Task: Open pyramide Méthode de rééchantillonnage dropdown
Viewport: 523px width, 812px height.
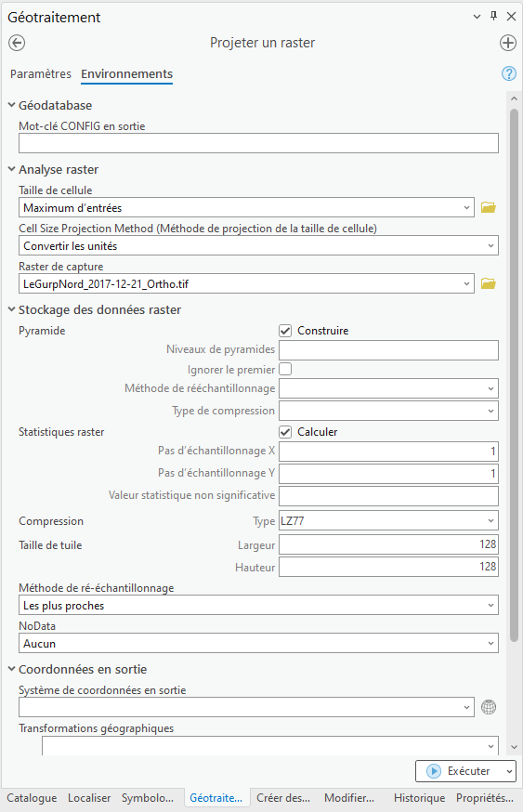Action: pyautogui.click(x=490, y=388)
